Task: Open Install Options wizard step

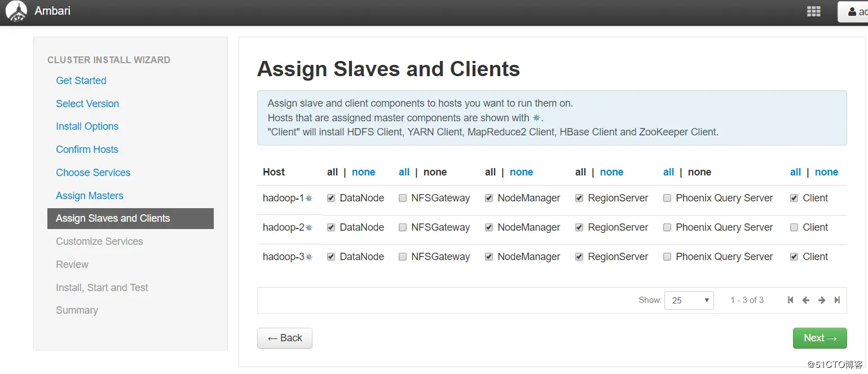Action: (x=87, y=126)
